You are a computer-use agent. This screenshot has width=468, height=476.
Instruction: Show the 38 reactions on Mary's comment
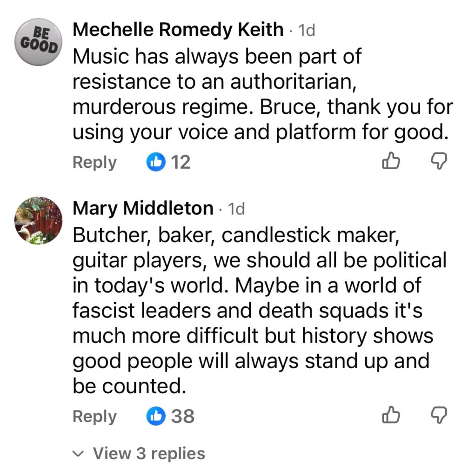(x=182, y=416)
